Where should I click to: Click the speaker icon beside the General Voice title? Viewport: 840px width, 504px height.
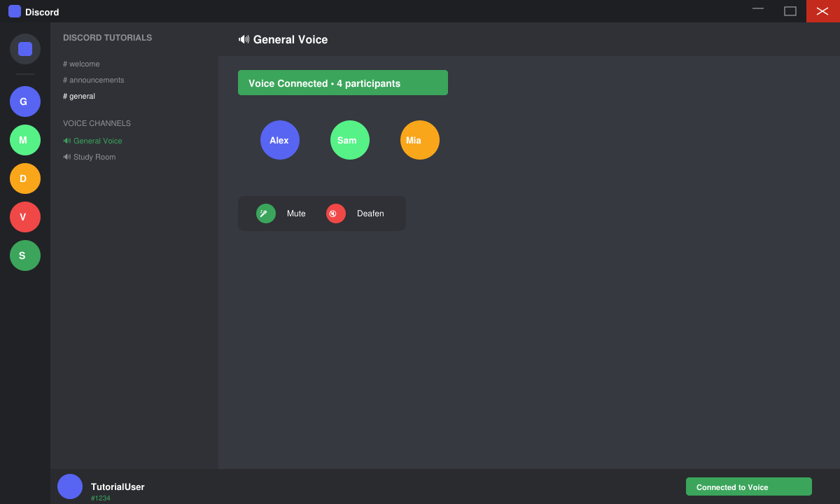[x=244, y=39]
